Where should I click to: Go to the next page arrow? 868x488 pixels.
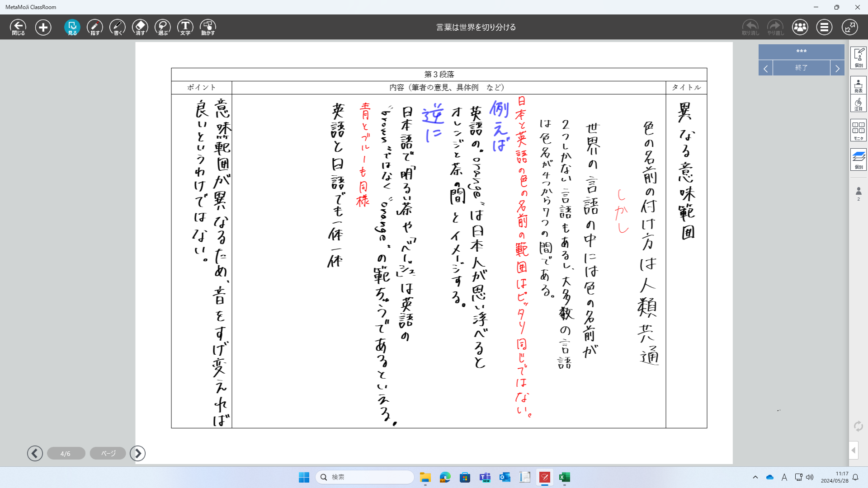coord(138,453)
